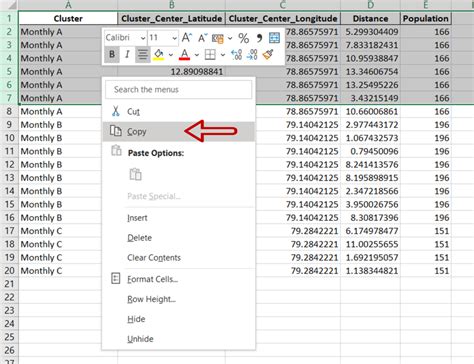Click cell with distance 5.299304409

click(x=370, y=32)
